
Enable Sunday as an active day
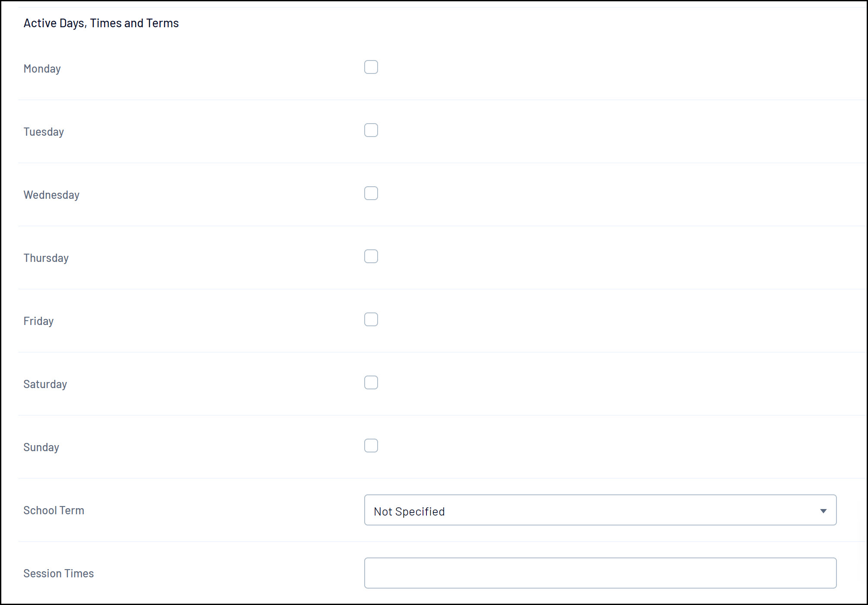371,446
